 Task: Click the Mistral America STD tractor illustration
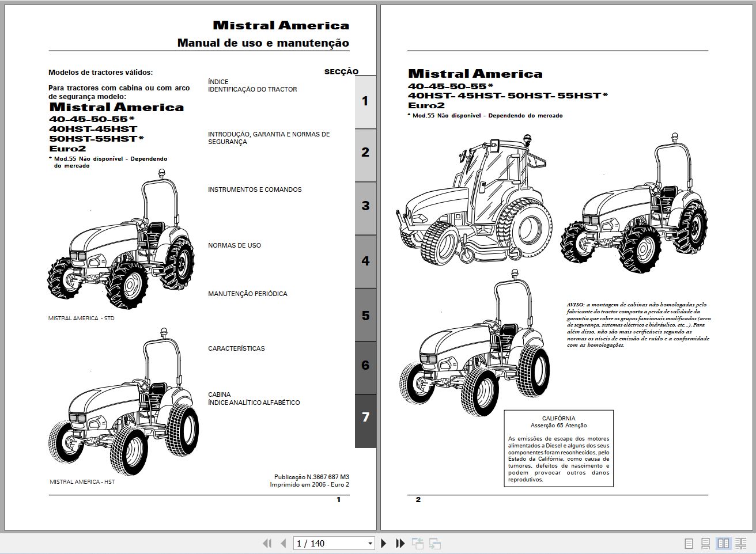[120, 240]
